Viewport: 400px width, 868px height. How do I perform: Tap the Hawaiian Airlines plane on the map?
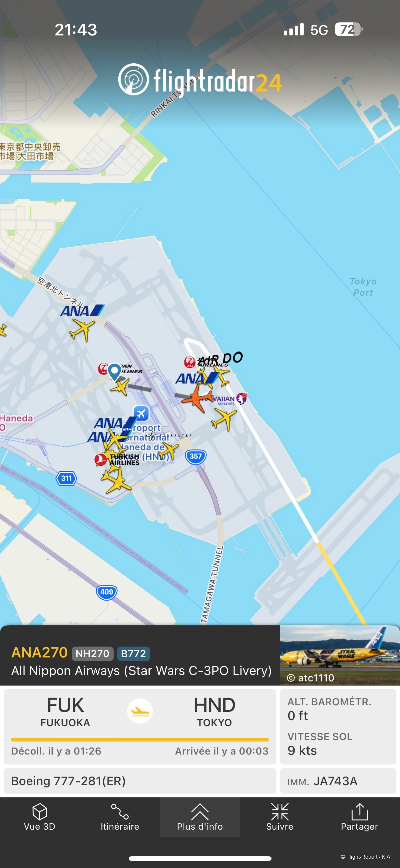tap(224, 419)
